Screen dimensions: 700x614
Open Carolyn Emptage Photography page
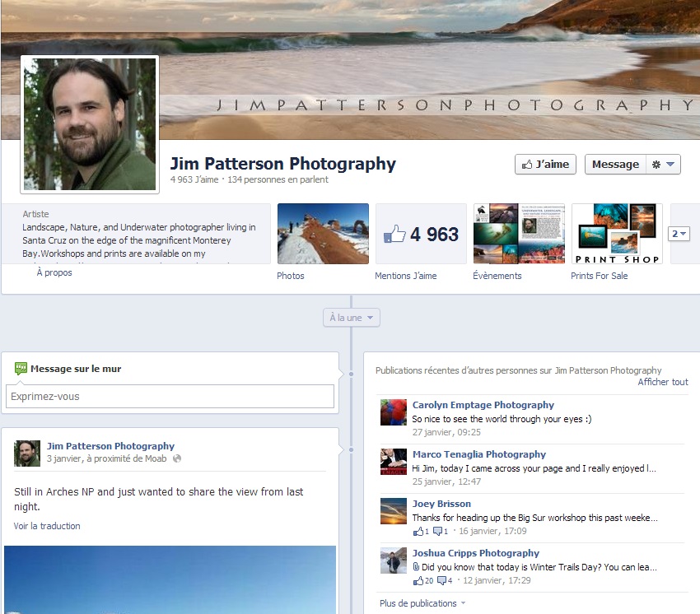[x=483, y=405]
